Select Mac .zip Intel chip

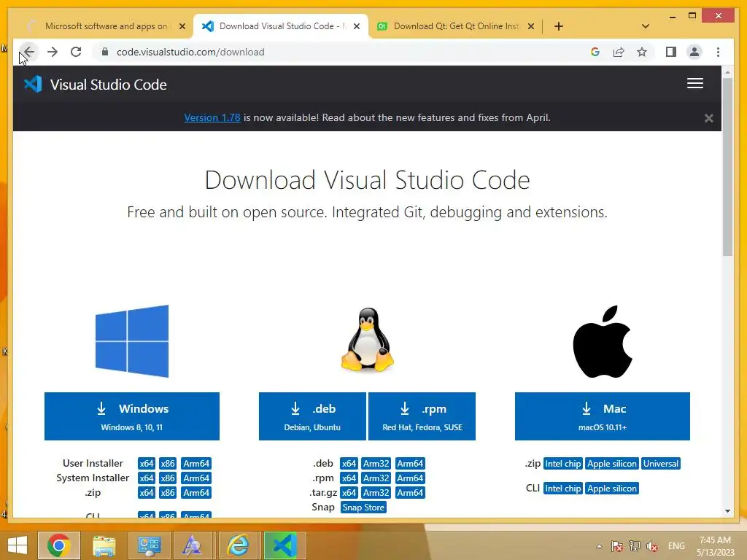563,464
